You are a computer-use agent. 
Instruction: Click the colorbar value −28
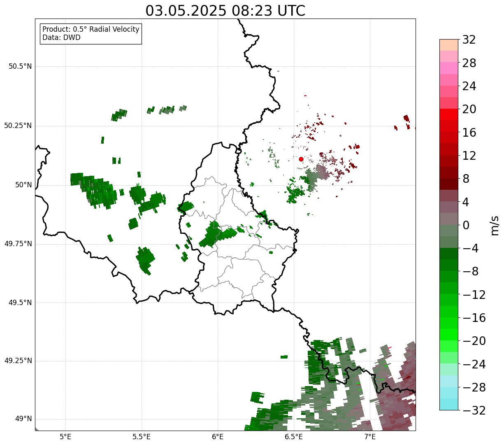click(x=474, y=387)
